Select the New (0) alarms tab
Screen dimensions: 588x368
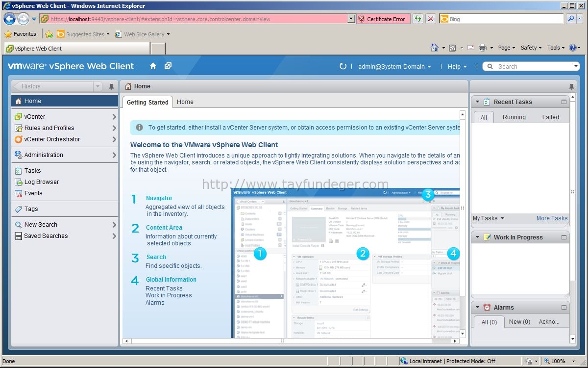[x=519, y=322]
